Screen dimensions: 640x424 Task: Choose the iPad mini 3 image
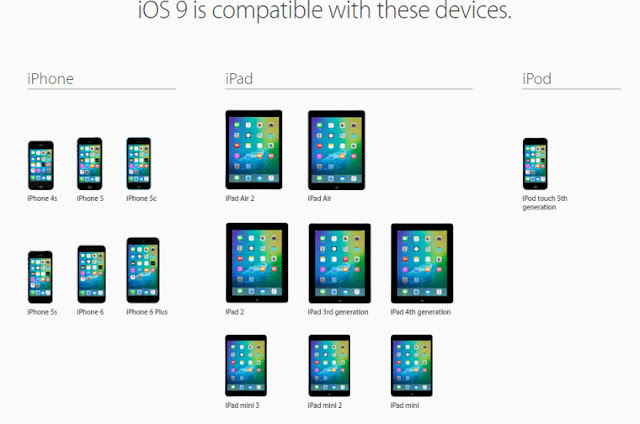246,366
